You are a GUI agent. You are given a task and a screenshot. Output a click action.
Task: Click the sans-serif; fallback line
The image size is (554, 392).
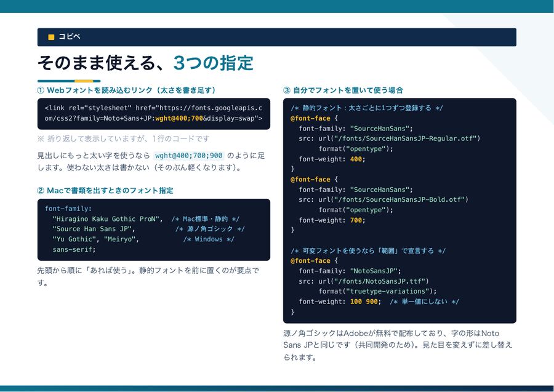(74, 249)
